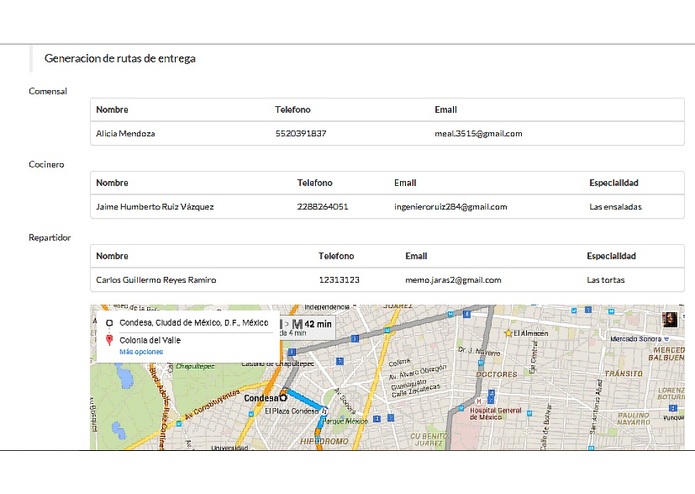The image size is (695, 494).
Task: Click the Carlos Guillermo Reyes Ramiro cell
Action: coord(156,280)
